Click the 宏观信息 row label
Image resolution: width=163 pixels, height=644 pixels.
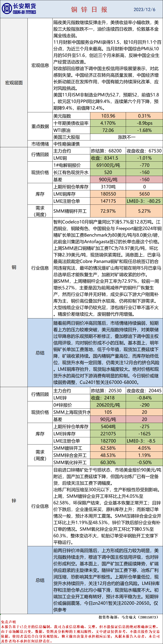(x=40, y=65)
